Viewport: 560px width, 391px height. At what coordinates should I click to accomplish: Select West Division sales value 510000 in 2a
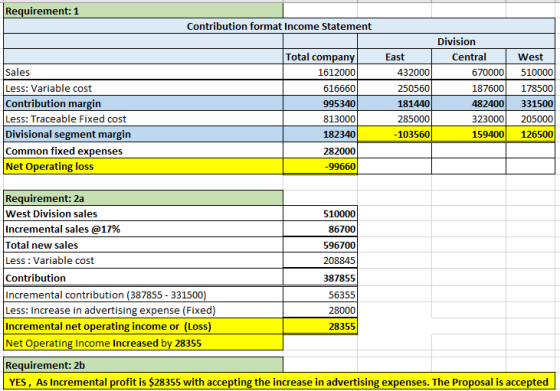pyautogui.click(x=320, y=214)
